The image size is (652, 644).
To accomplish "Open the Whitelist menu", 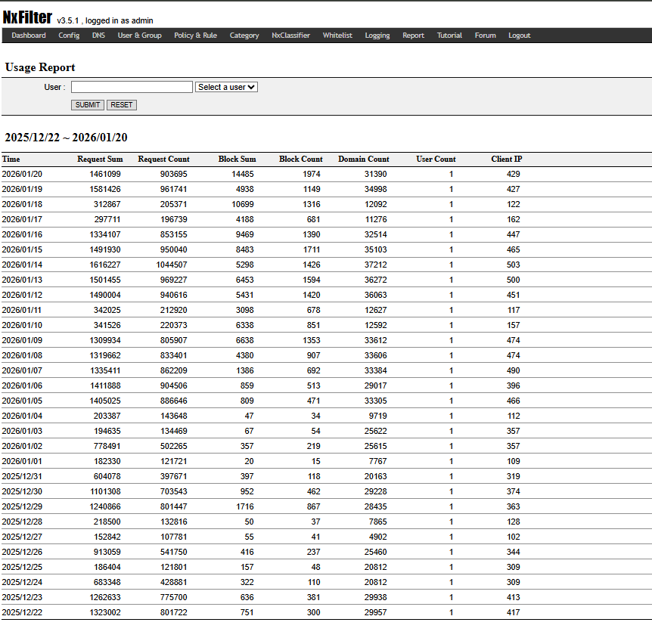I will [x=337, y=36].
